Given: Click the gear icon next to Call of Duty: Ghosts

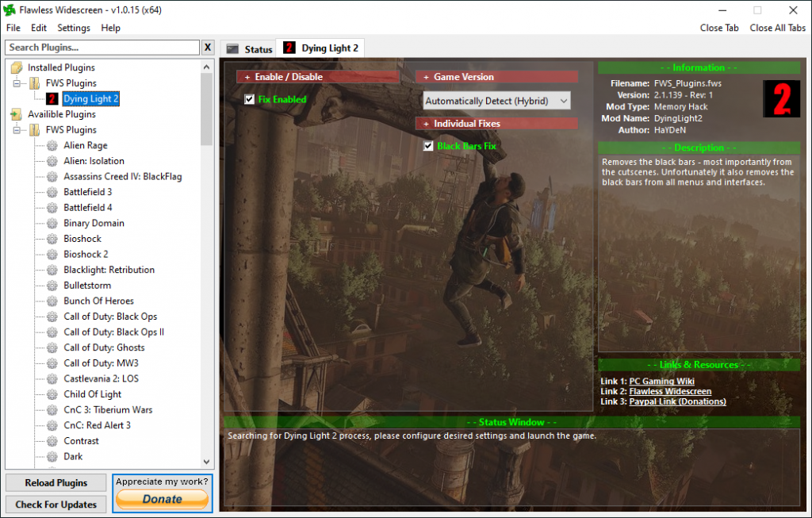Looking at the screenshot, I should pyautogui.click(x=52, y=347).
